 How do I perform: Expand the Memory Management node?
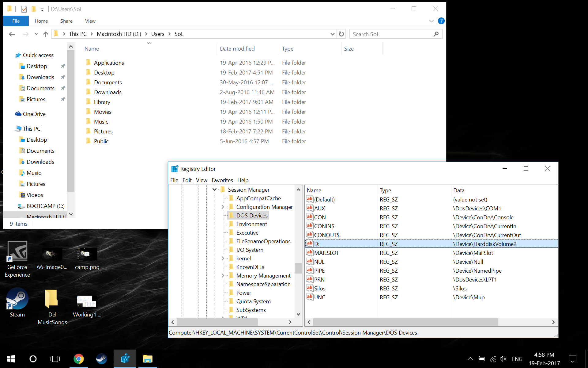(x=222, y=275)
